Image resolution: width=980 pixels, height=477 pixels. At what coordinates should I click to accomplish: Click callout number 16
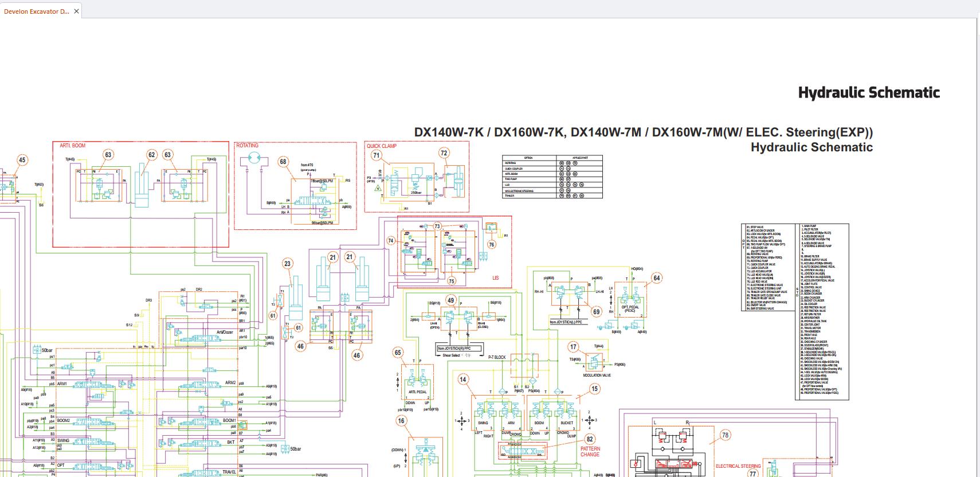(401, 421)
